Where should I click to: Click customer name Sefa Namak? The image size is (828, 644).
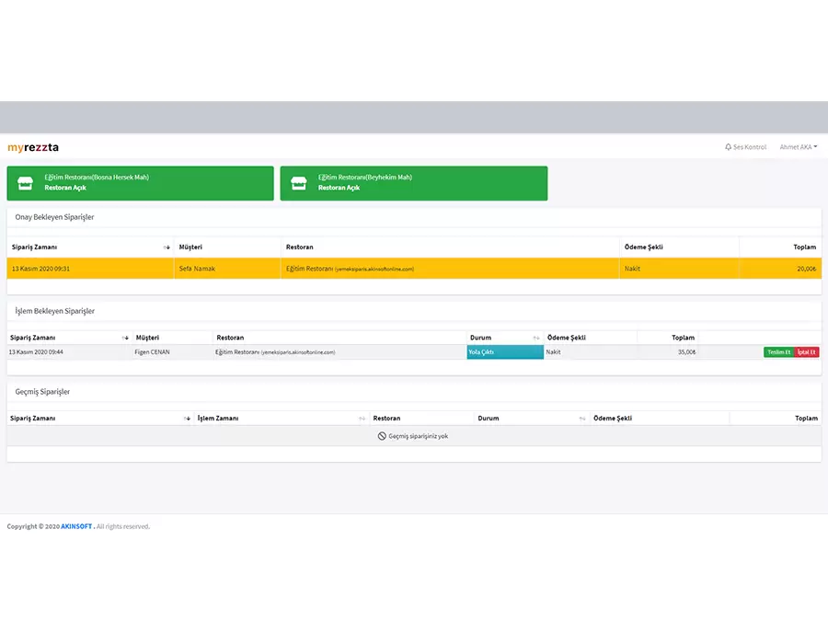tap(197, 269)
